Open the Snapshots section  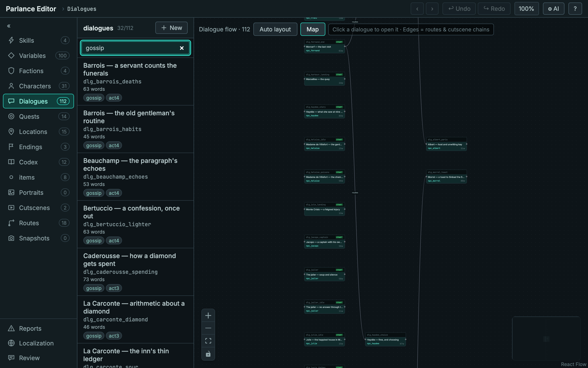pos(38,238)
